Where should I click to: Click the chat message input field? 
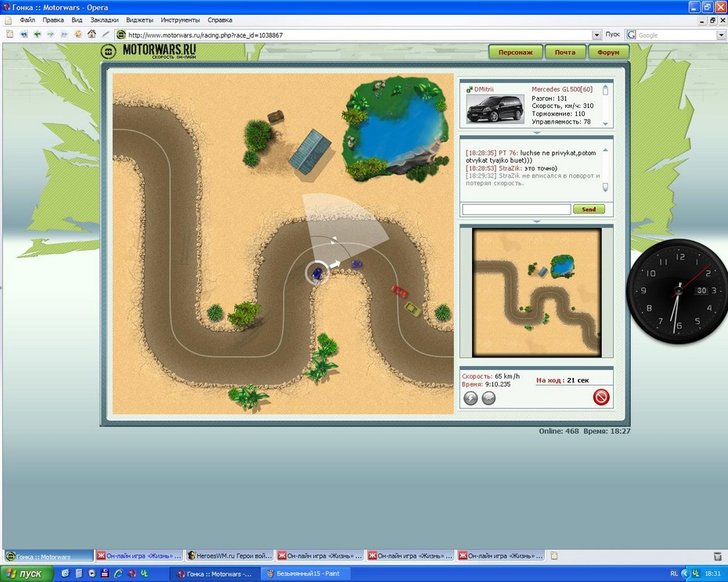tap(517, 210)
